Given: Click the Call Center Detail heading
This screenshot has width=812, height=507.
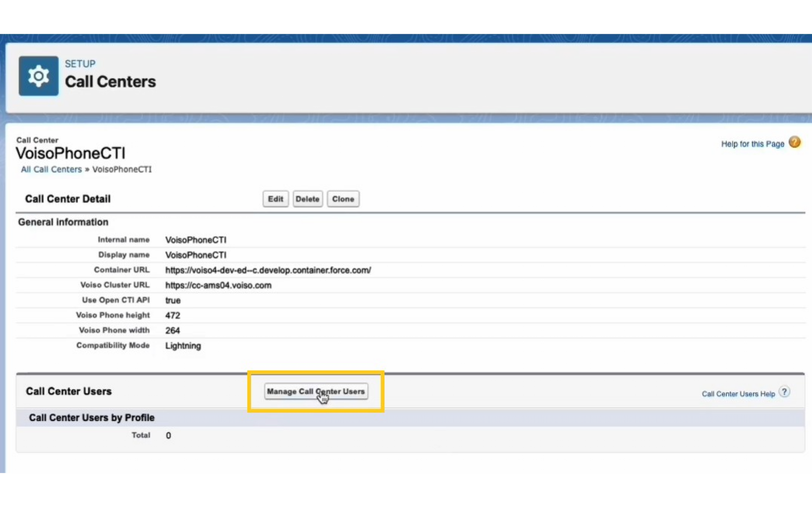Looking at the screenshot, I should pyautogui.click(x=68, y=199).
